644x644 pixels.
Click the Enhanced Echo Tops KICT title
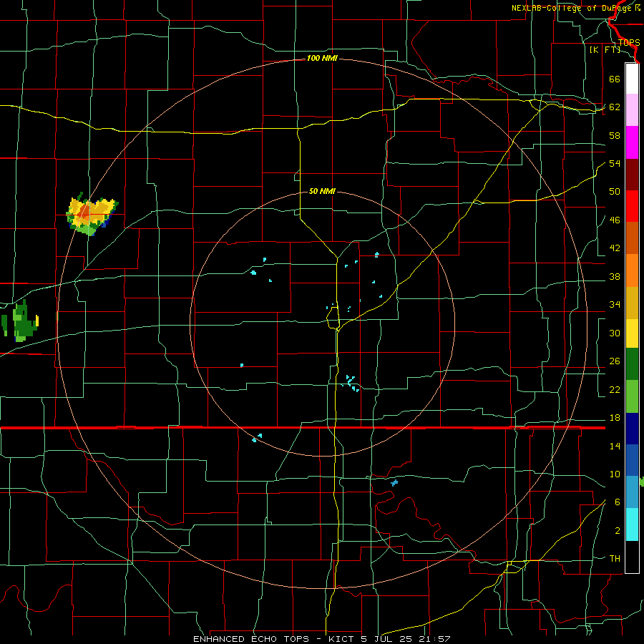click(322, 639)
